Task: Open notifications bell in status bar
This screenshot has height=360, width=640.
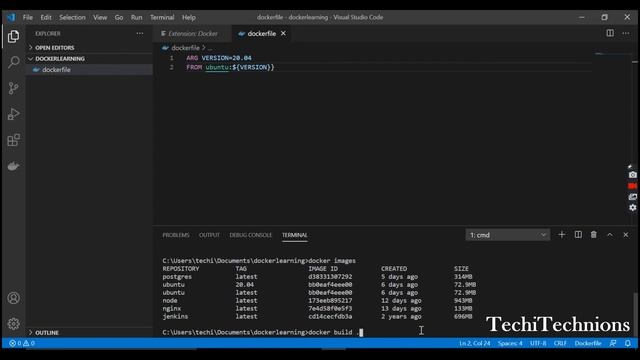Action: click(x=628, y=343)
